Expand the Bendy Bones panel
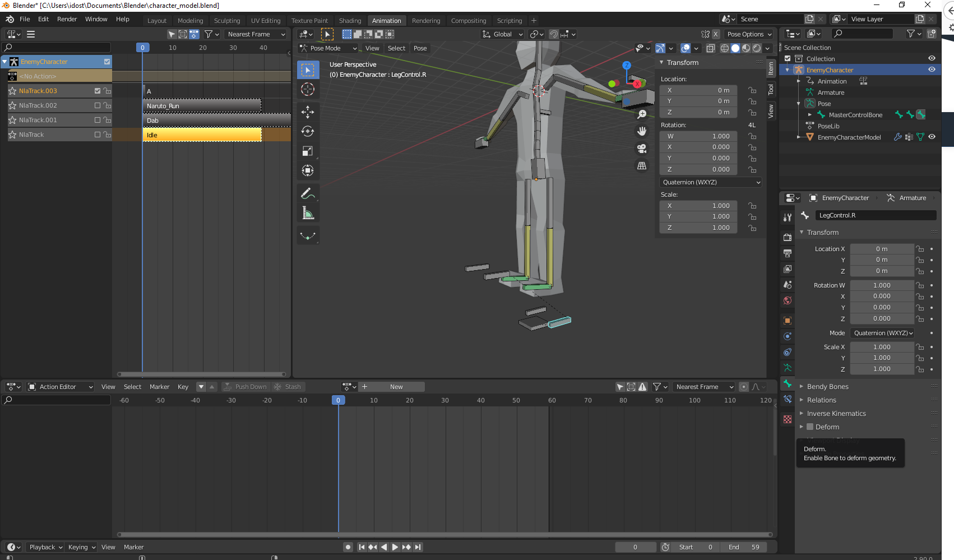The height and width of the screenshot is (560, 954). click(x=827, y=387)
